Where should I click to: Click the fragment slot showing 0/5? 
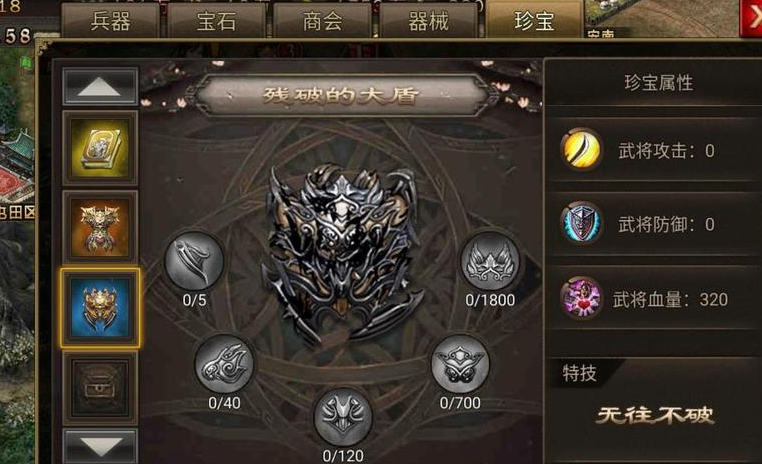coord(194,261)
